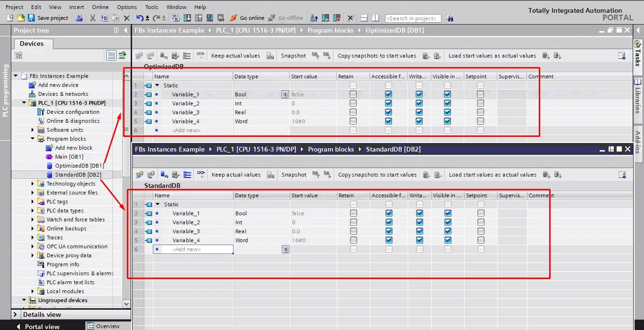644x330 pixels.
Task: Click the Save project button
Action: pos(48,18)
